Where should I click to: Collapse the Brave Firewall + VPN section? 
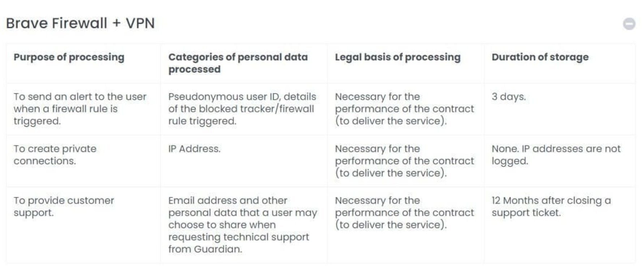[x=629, y=24]
